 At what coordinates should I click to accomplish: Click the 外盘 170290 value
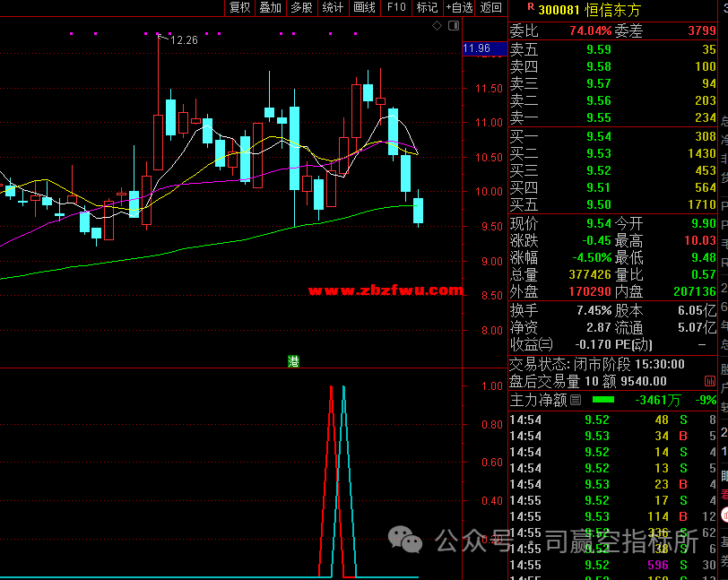pos(590,291)
